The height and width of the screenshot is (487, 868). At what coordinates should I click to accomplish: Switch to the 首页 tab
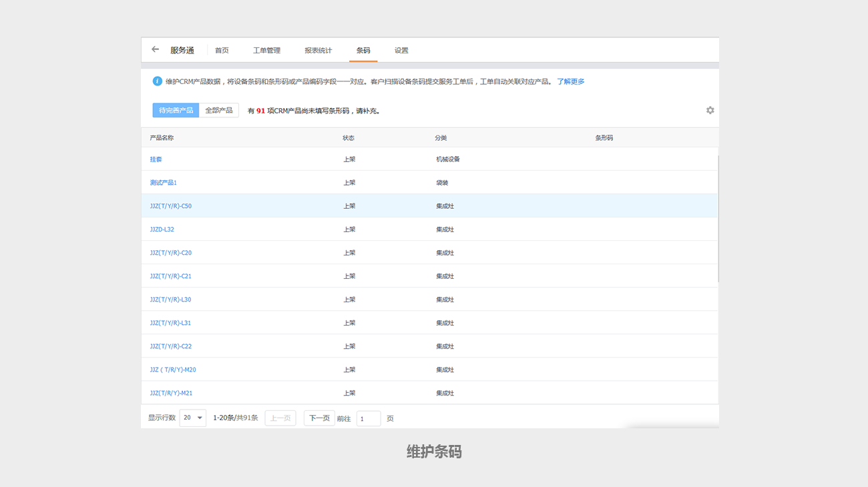tap(222, 51)
